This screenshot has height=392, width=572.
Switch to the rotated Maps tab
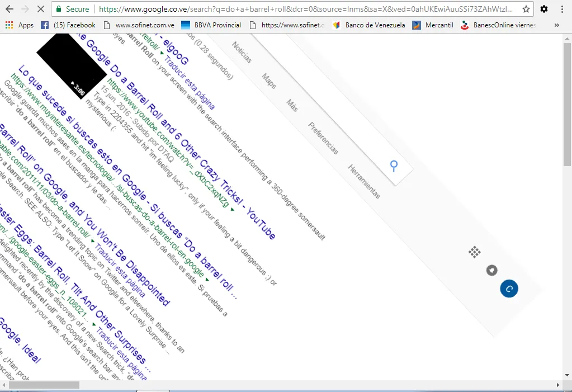point(269,81)
